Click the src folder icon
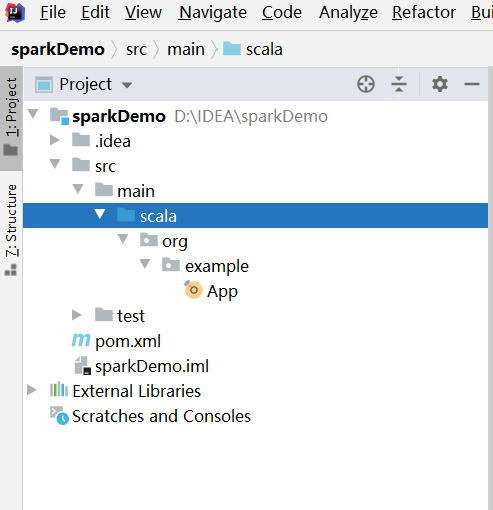 pyautogui.click(x=81, y=165)
